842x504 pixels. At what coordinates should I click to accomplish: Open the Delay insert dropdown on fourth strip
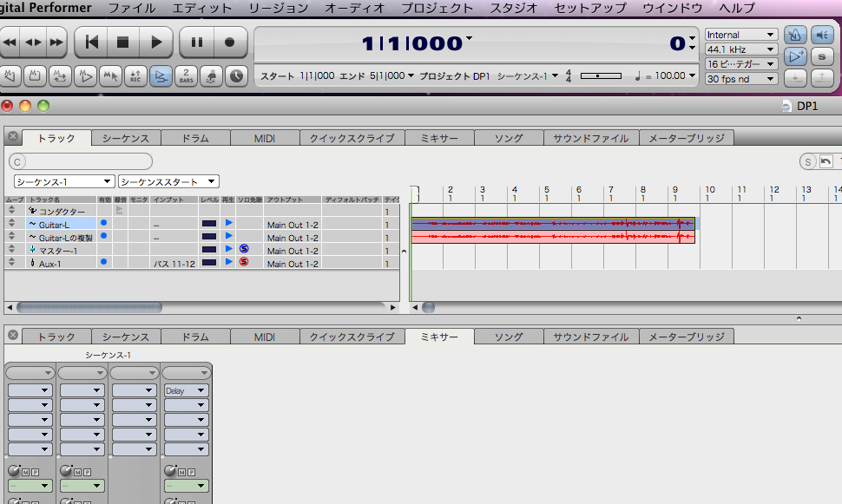pyautogui.click(x=187, y=390)
